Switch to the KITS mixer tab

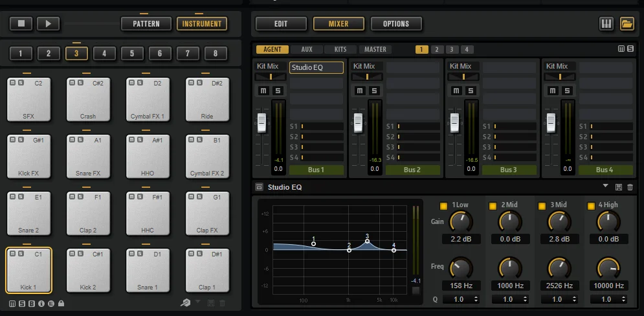(340, 49)
